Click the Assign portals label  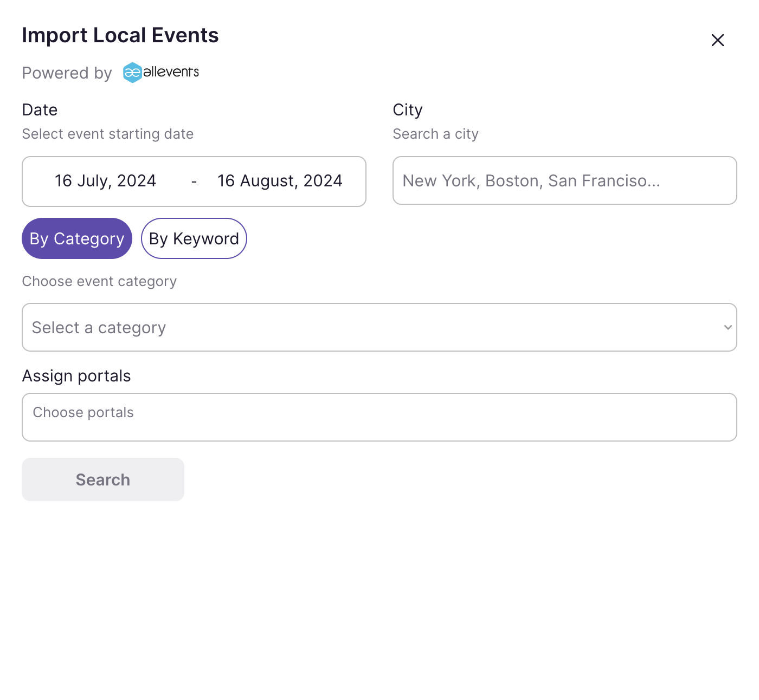76,376
